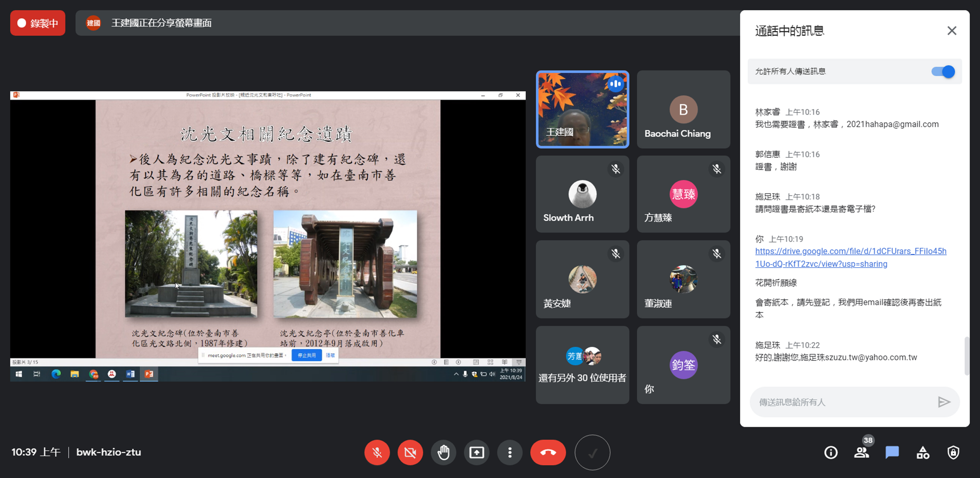
Task: Open the Activities shapes icon
Action: pos(923,452)
